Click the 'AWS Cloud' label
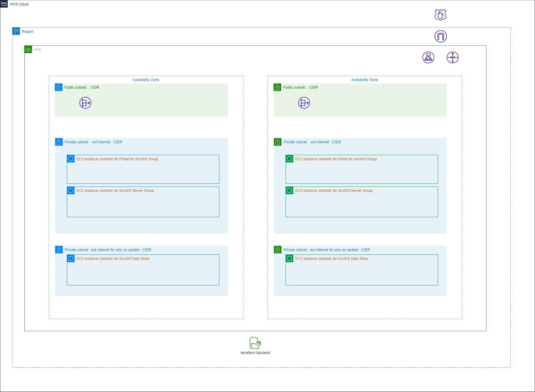The height and width of the screenshot is (392, 535). (x=19, y=4)
